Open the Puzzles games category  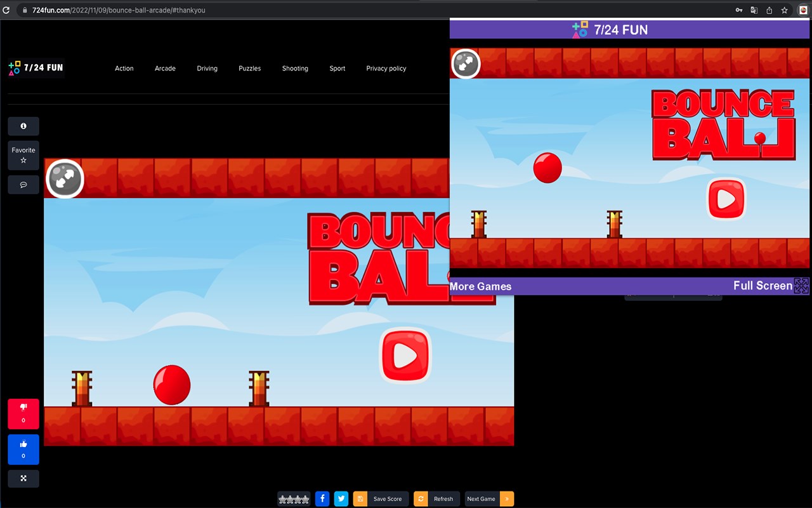tap(250, 69)
